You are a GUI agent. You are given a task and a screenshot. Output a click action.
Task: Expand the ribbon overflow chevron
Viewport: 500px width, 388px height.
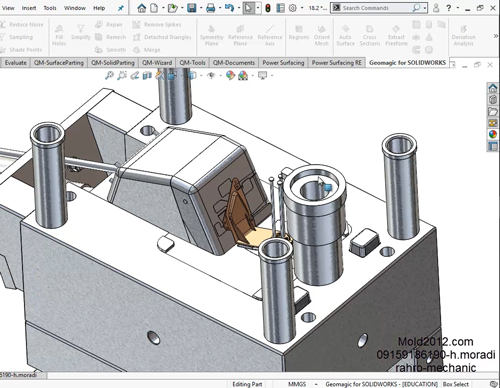[496, 36]
